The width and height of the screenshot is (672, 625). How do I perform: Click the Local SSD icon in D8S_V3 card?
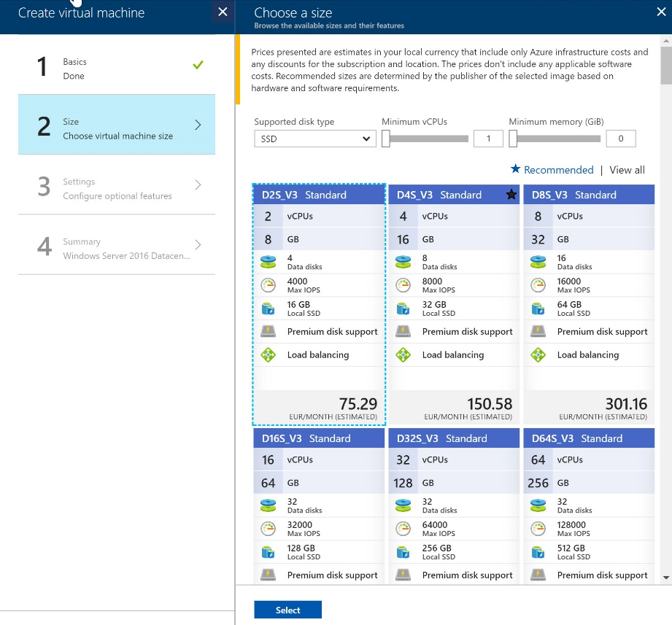tap(538, 308)
